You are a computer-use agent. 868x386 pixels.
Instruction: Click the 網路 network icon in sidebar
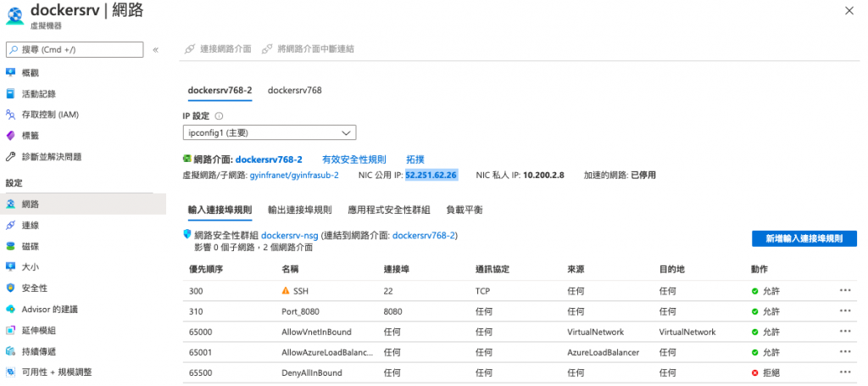[x=10, y=204]
